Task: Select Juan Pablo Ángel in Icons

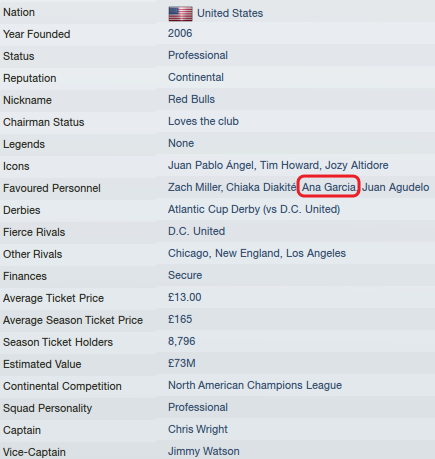Action: pyautogui.click(x=211, y=165)
